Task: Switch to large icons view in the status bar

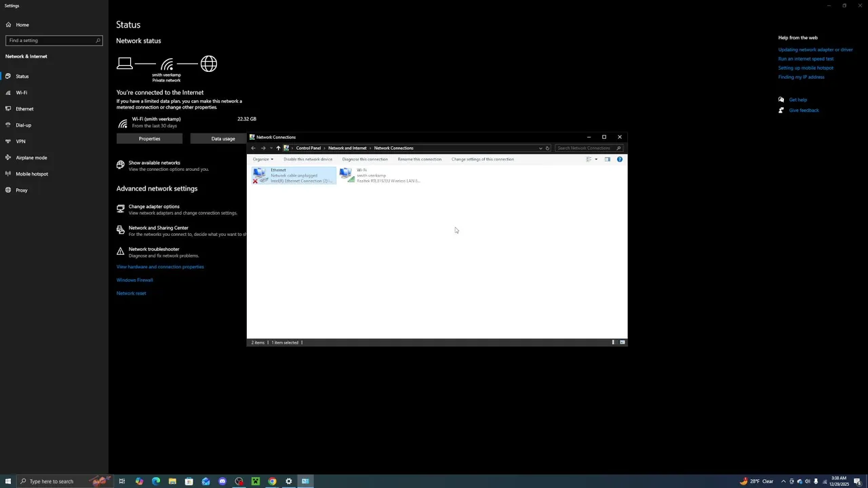Action: tap(622, 342)
